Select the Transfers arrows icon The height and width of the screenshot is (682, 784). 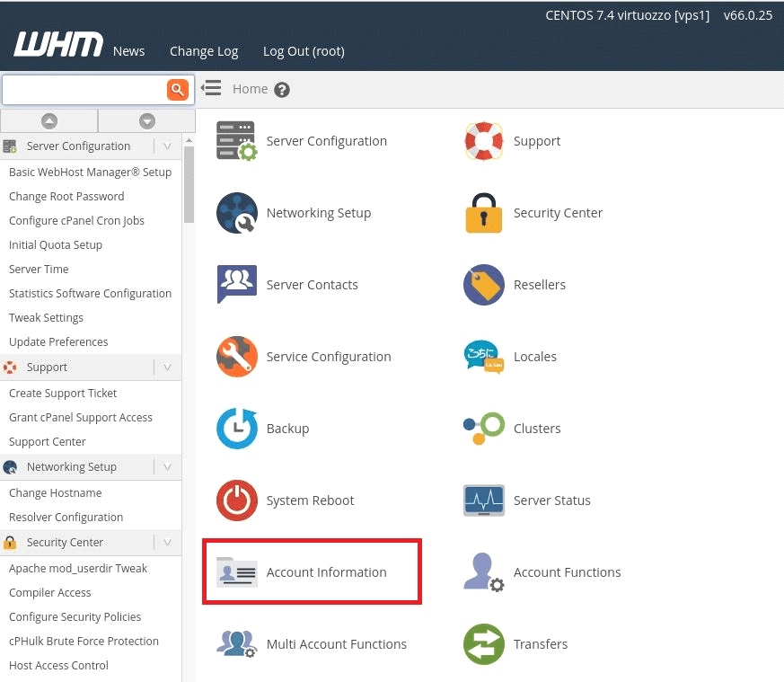click(483, 644)
